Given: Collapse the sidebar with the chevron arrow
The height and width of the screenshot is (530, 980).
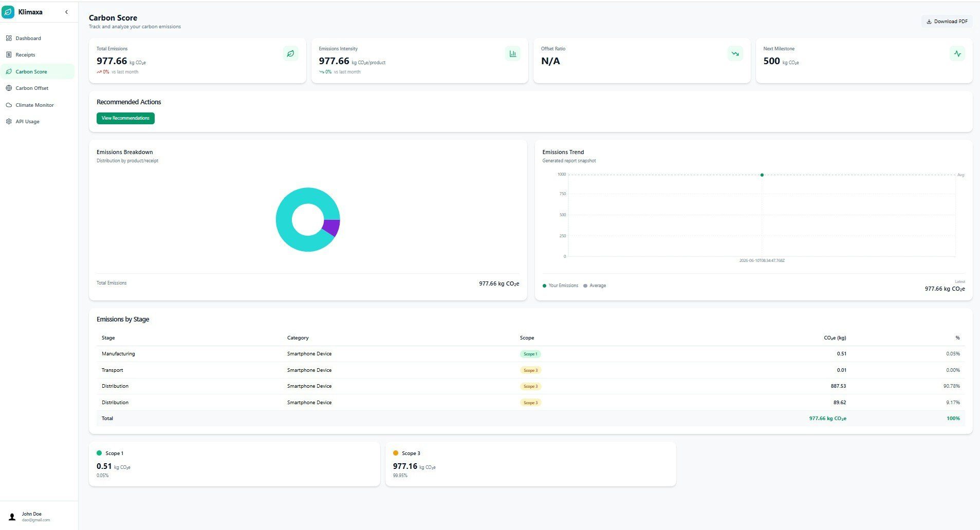Looking at the screenshot, I should pos(66,12).
